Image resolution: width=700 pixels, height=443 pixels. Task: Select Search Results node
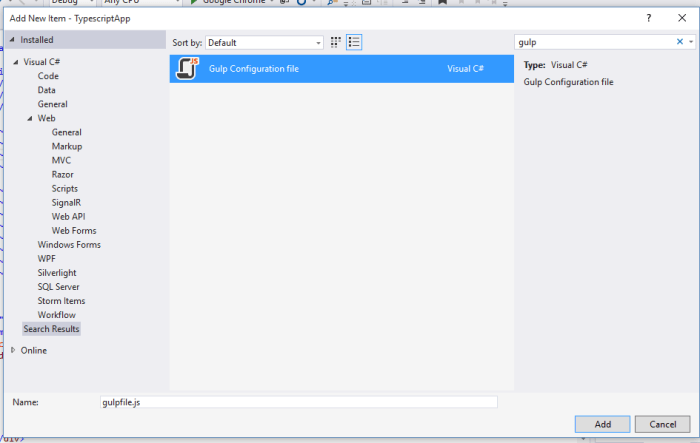51,329
